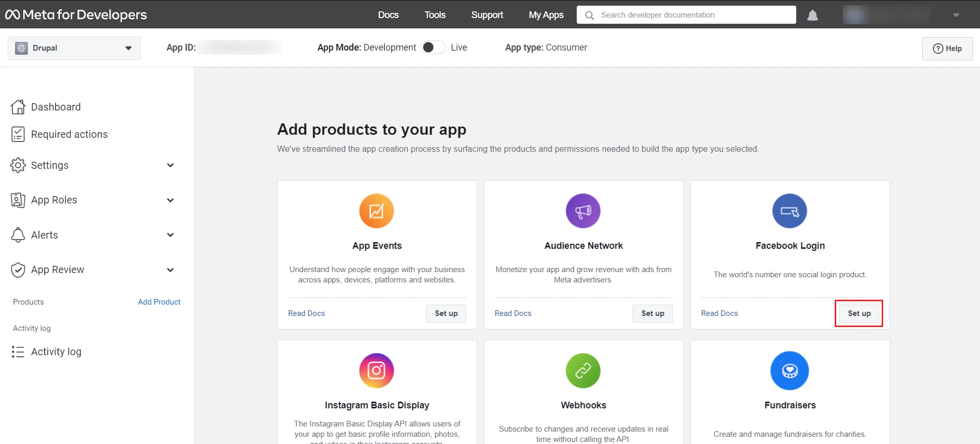Click the Alerts bell icon in sidebar
This screenshot has height=444, width=980.
point(18,235)
